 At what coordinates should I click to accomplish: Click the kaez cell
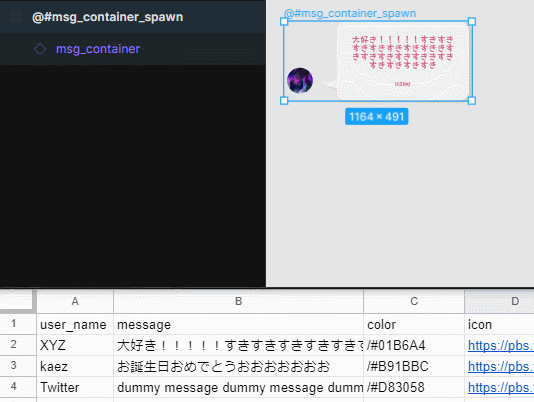[75, 366]
